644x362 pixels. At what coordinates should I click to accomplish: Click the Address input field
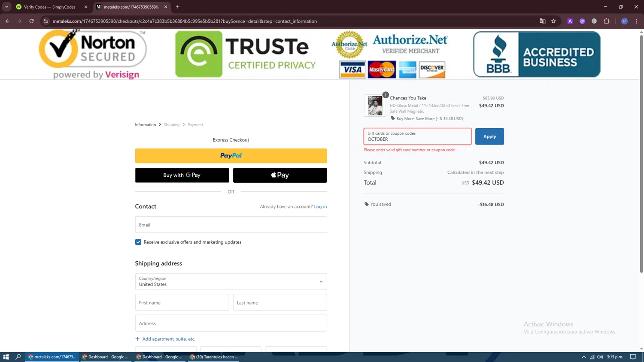click(231, 323)
